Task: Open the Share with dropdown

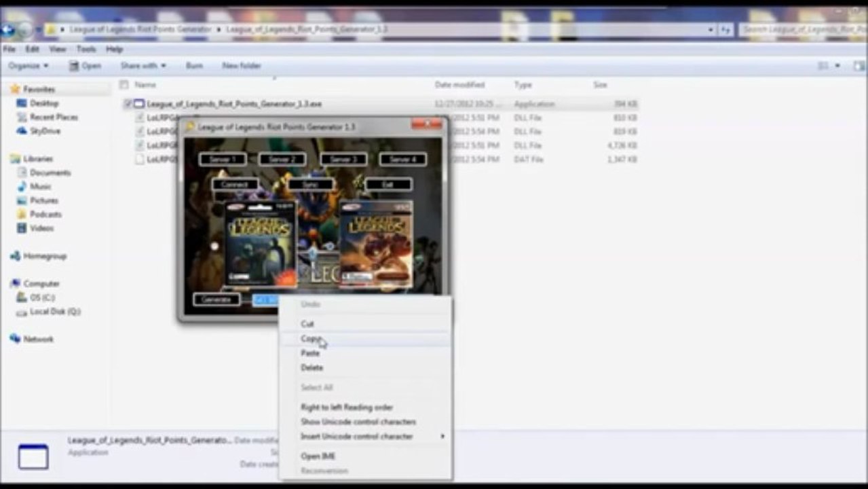Action: point(143,66)
